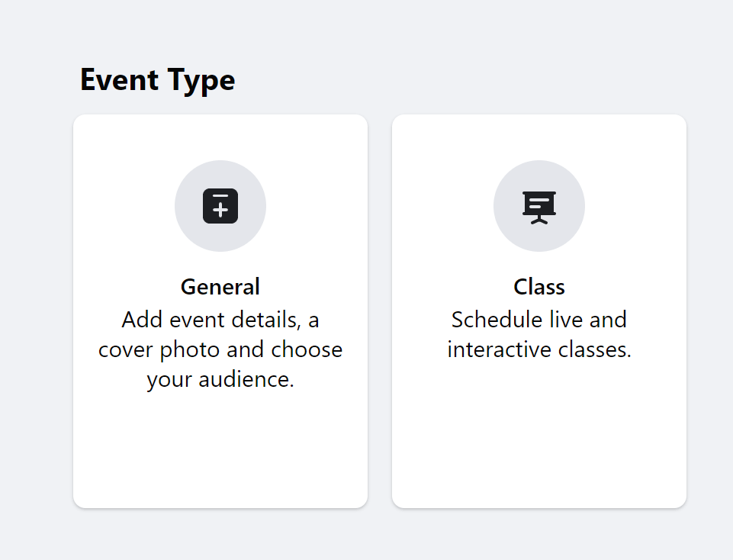This screenshot has height=560, width=733.
Task: Select the Class event type card
Action: (x=539, y=311)
